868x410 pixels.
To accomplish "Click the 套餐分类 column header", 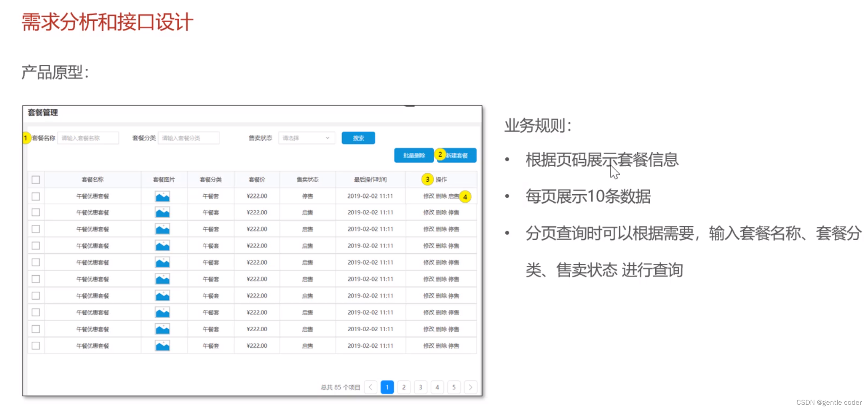I will tap(211, 180).
